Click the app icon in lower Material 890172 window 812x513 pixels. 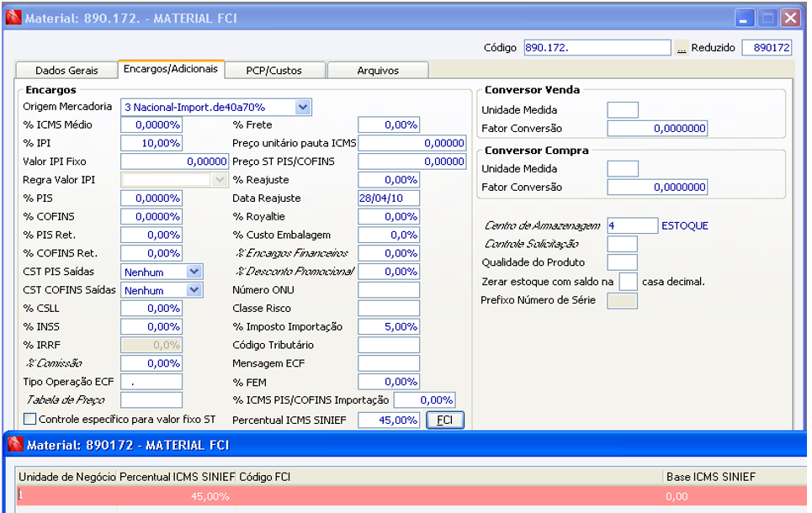[15, 444]
